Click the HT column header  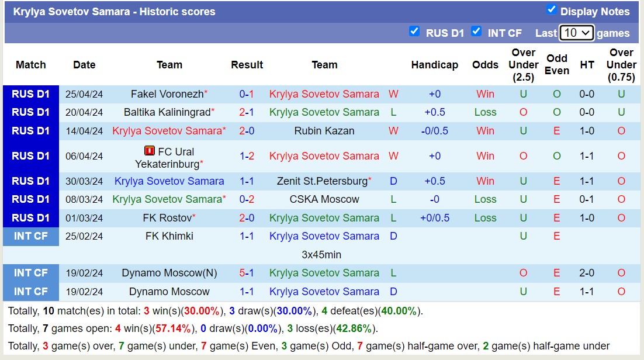click(587, 65)
